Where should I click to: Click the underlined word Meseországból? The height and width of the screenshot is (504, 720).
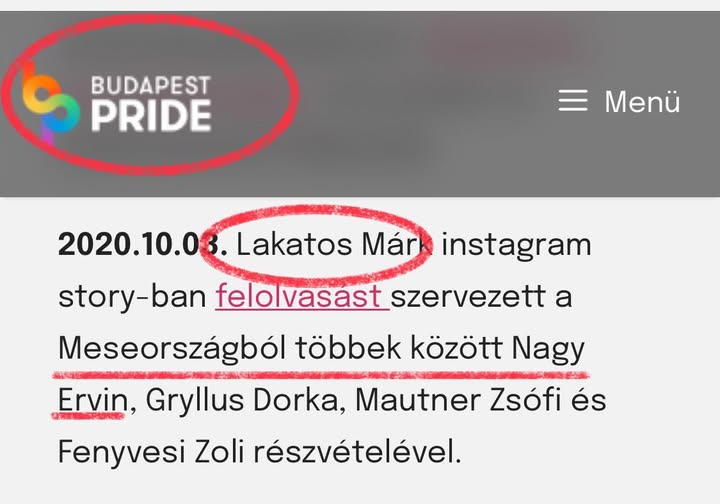pos(172,350)
